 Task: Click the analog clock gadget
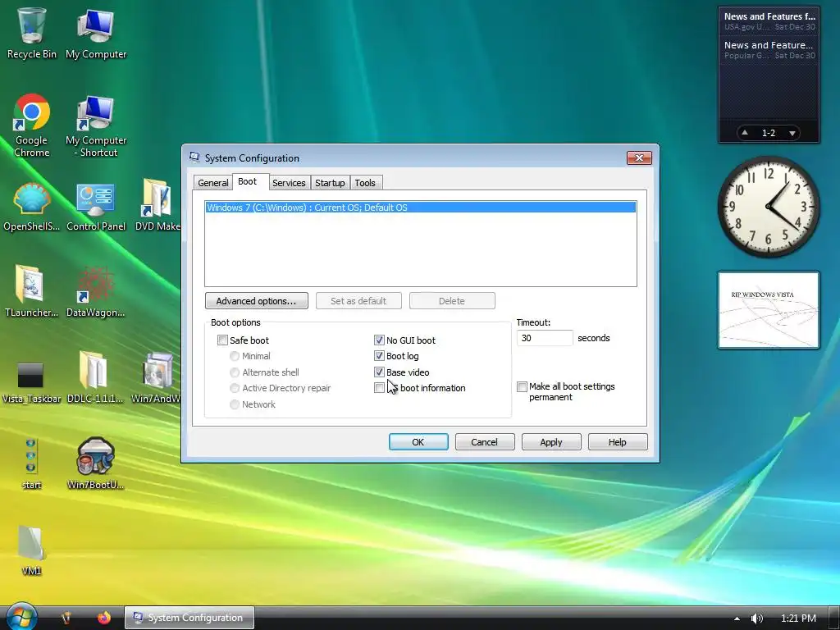pos(768,207)
